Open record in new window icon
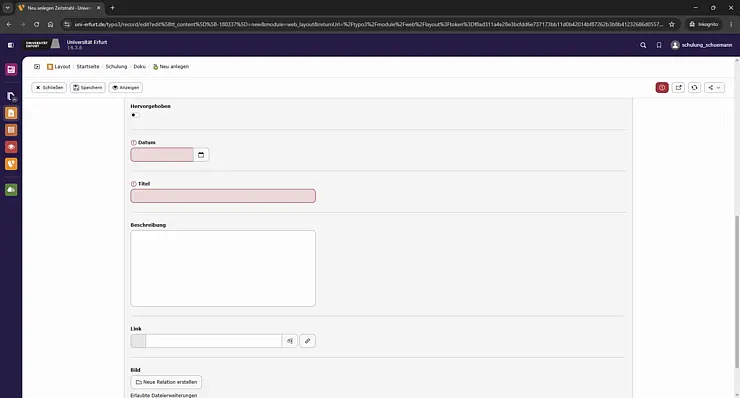 678,88
